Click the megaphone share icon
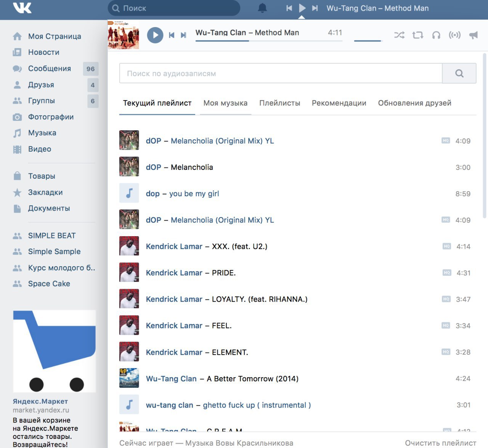Screen dimensions: 488x448 (x=474, y=35)
